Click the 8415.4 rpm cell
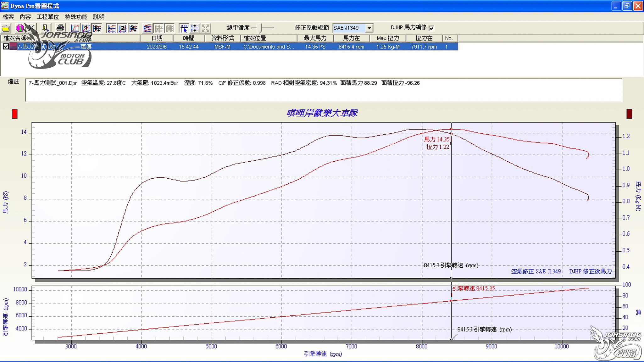 pos(351,47)
